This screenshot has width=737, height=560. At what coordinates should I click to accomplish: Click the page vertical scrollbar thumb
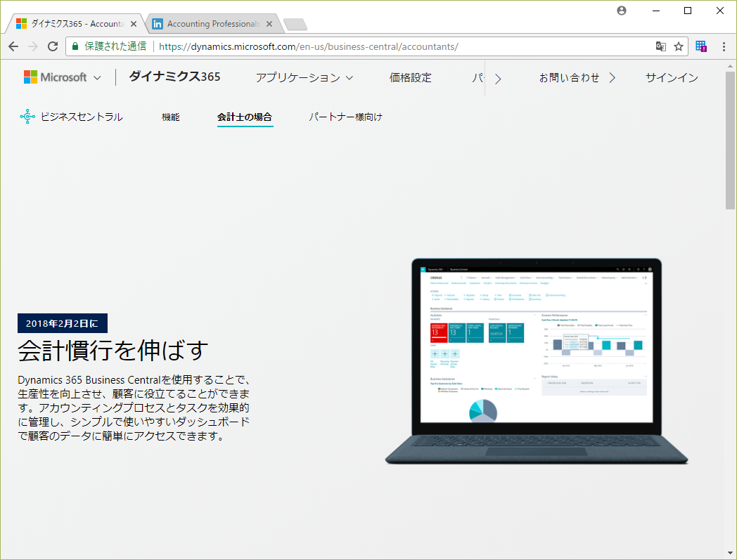coord(730,140)
